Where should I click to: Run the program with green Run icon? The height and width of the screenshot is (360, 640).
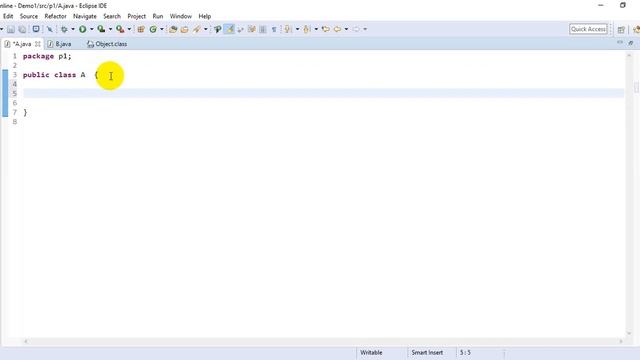pyautogui.click(x=82, y=29)
